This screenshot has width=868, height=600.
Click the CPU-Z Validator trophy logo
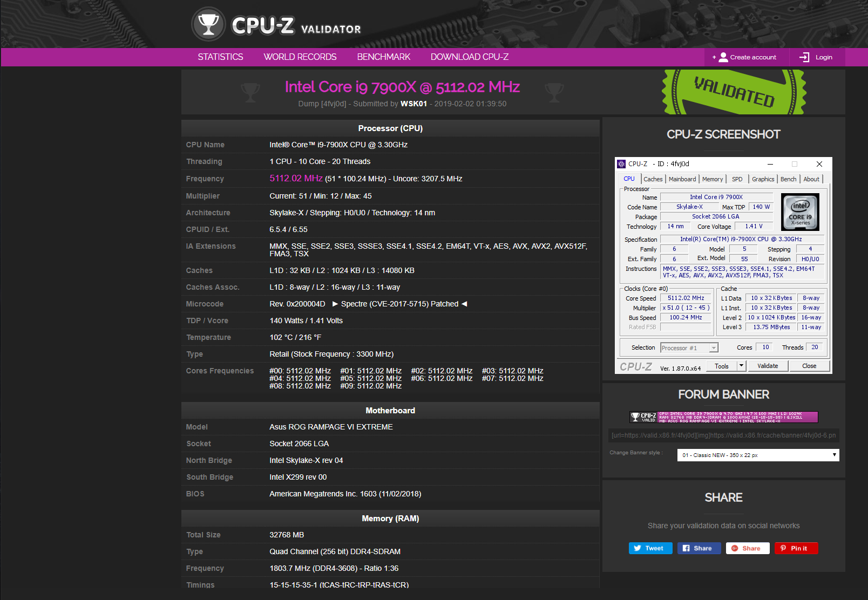(x=208, y=24)
